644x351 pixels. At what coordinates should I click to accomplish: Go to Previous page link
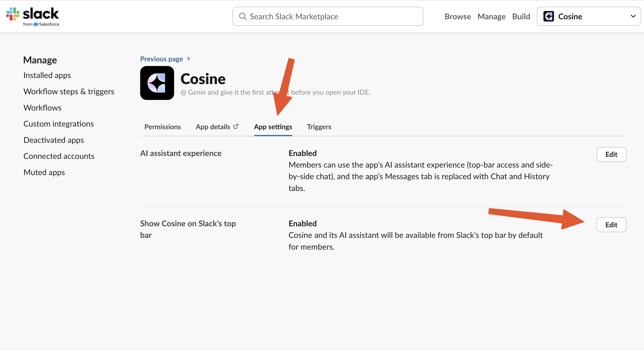[x=162, y=59]
